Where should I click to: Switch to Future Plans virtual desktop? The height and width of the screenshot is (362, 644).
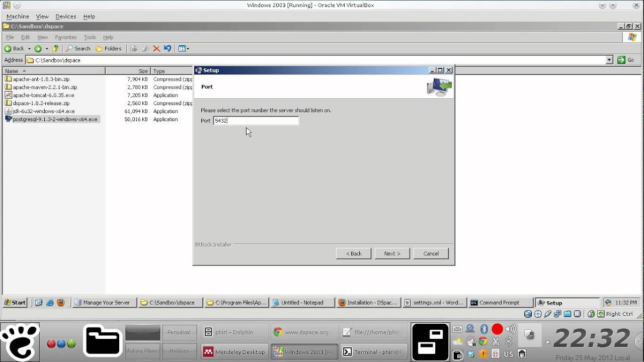click(x=143, y=351)
